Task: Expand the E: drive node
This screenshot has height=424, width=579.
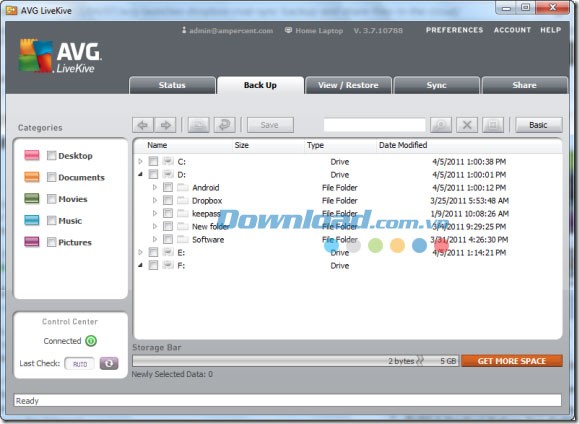Action: [x=140, y=252]
